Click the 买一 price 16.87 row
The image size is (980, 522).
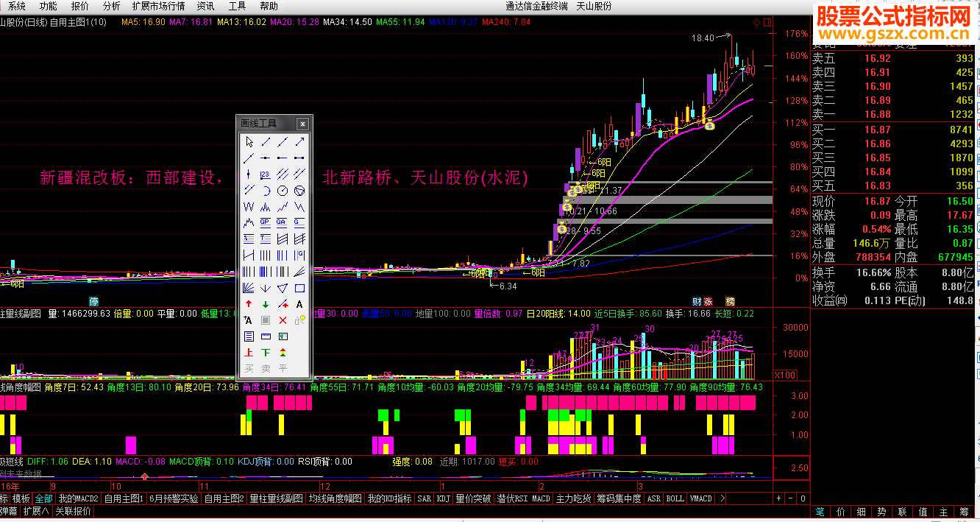point(893,130)
